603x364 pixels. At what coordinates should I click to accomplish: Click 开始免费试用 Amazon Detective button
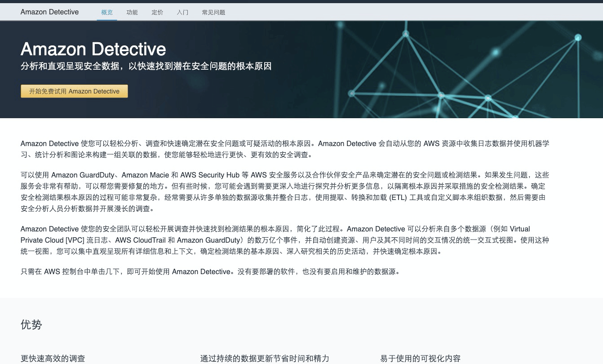click(x=74, y=91)
